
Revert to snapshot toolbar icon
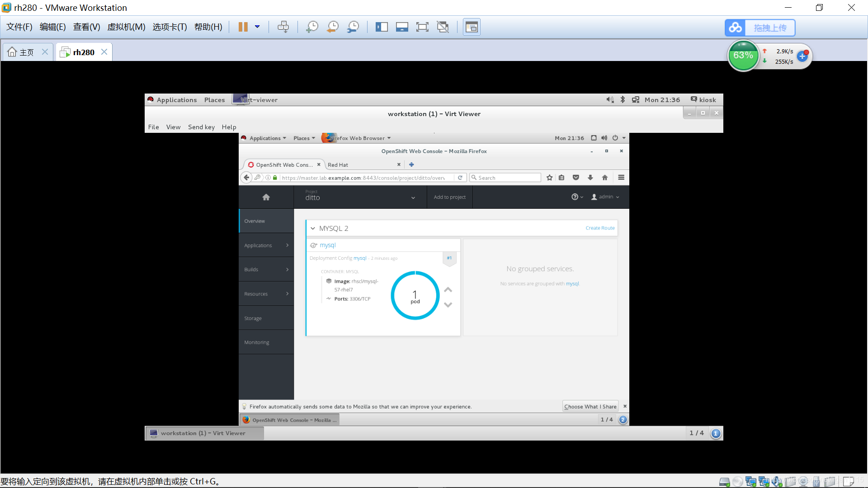pyautogui.click(x=333, y=27)
